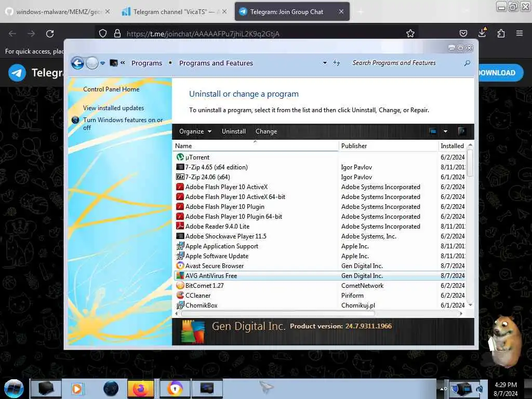This screenshot has height=399, width=532.
Task: Select the 7-Zip 24.06 (x64) icon
Action: click(x=180, y=177)
